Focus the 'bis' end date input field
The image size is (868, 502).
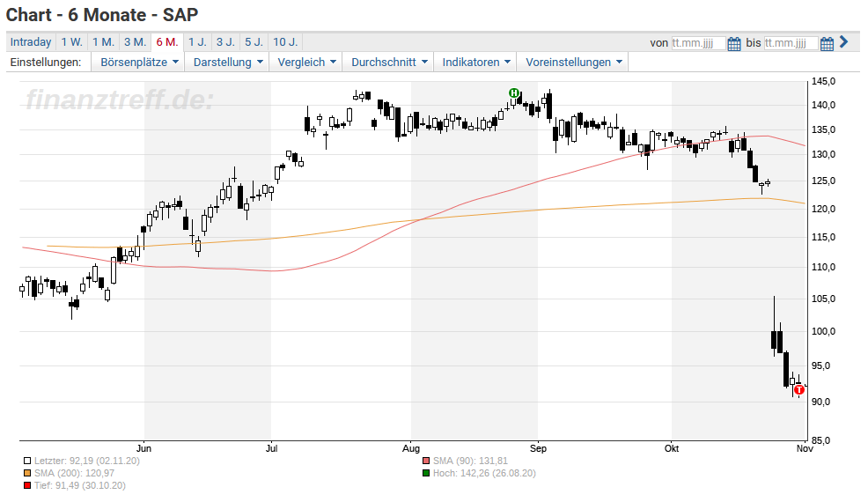(x=791, y=43)
